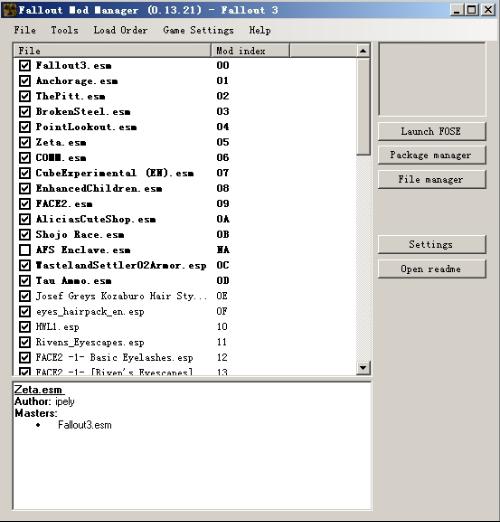Uncheck the Zeta.esm checkbox
Screen dimensions: 500x522
25,142
